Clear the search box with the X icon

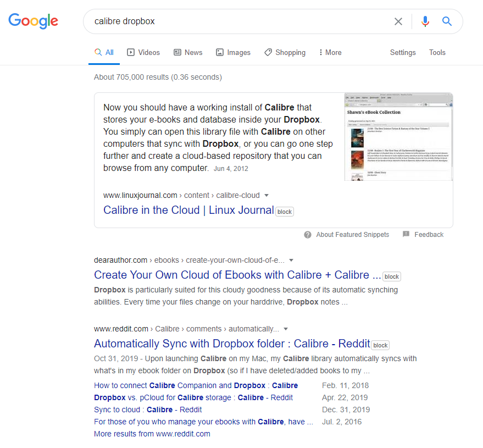[398, 21]
